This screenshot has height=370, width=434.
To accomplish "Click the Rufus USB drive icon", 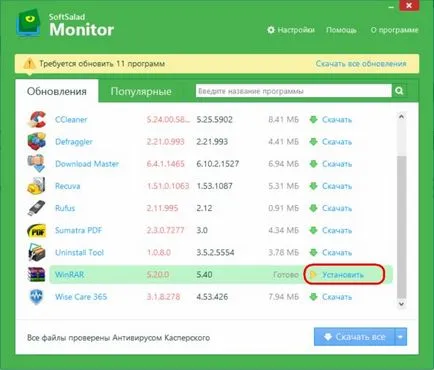I will [x=36, y=208].
